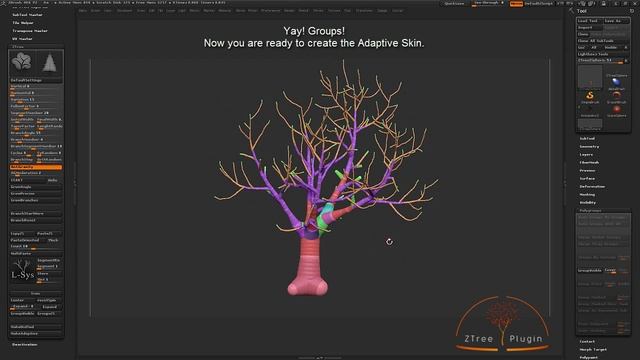
Task: Adjust the Count slider in ZTree
Action: [36, 247]
